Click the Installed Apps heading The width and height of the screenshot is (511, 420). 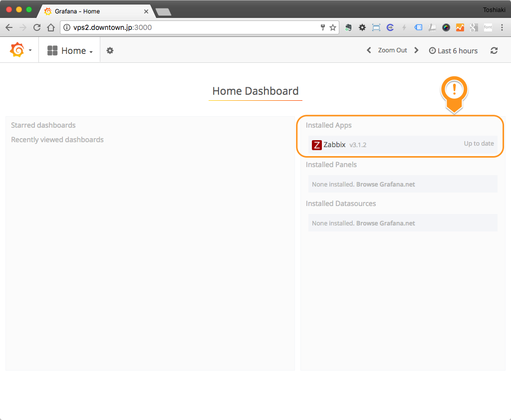pos(328,125)
